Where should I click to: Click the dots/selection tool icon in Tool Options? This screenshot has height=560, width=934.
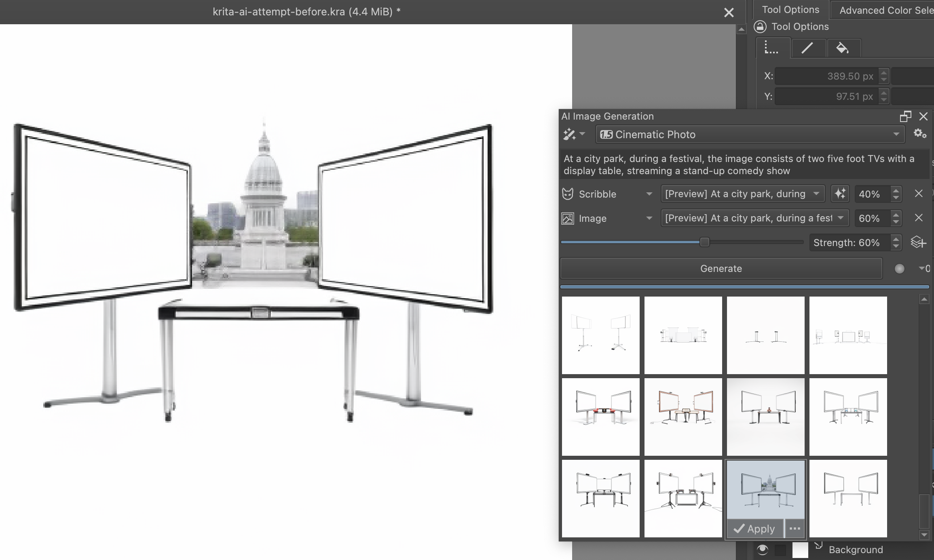pos(771,47)
